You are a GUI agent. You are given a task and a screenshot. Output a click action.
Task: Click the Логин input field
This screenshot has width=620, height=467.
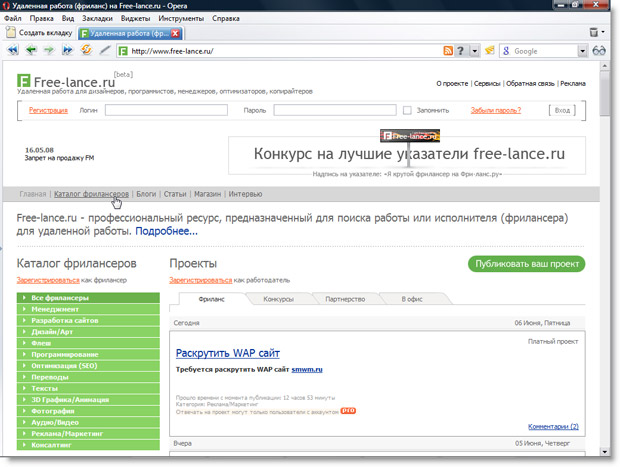click(x=166, y=110)
